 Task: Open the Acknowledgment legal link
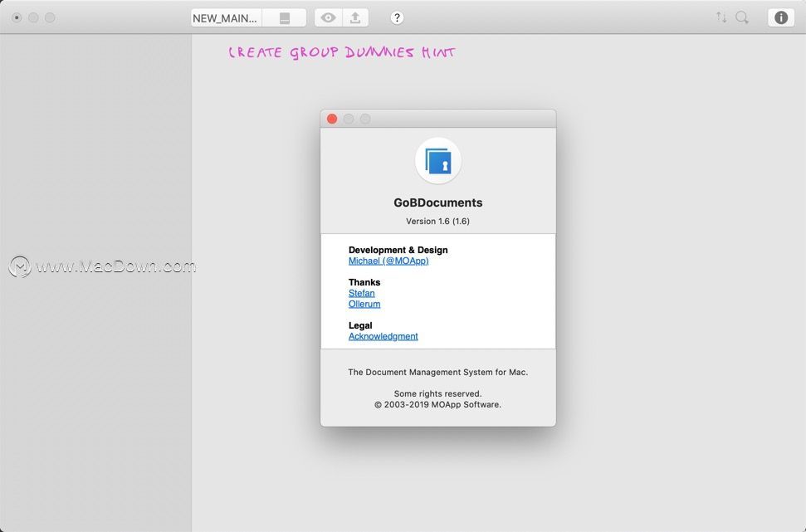(x=383, y=337)
